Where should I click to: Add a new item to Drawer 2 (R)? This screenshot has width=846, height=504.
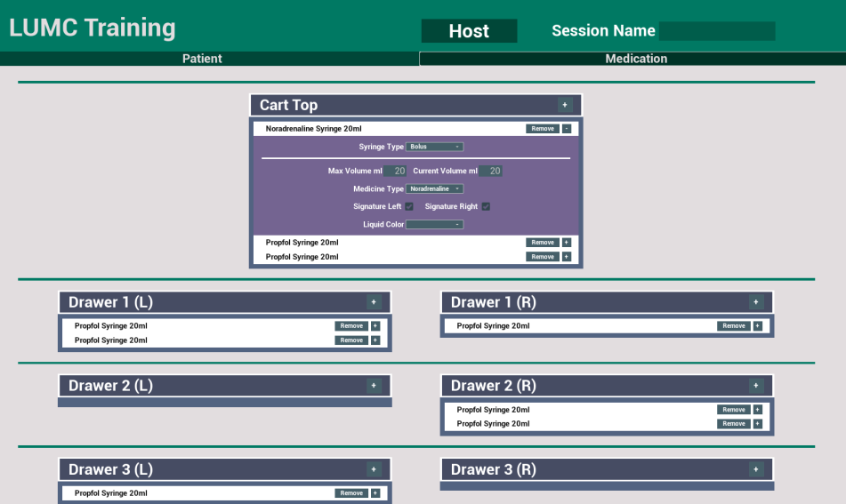[755, 386]
